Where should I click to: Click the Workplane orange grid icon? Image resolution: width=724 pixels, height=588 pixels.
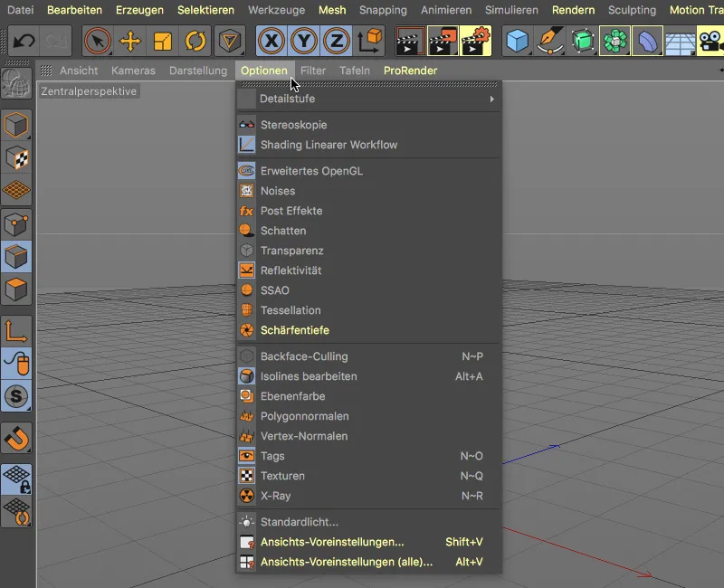coord(16,190)
